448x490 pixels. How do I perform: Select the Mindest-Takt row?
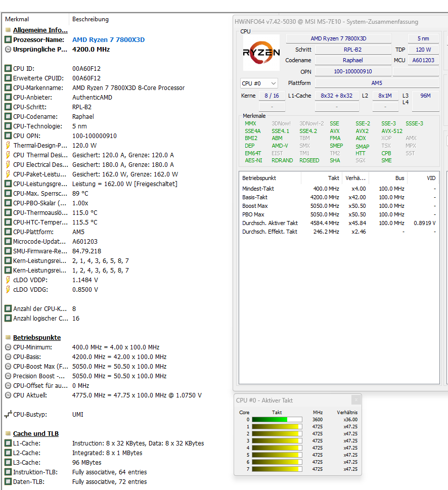tap(339, 189)
